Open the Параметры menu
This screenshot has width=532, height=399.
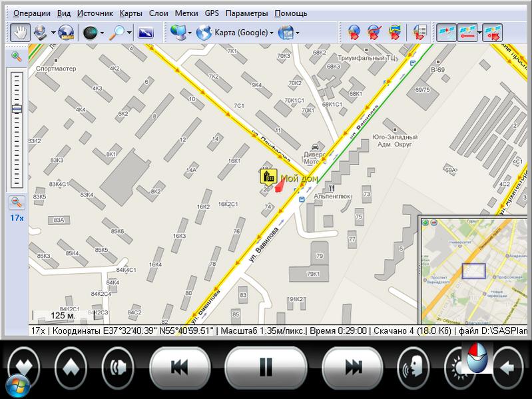tap(246, 13)
